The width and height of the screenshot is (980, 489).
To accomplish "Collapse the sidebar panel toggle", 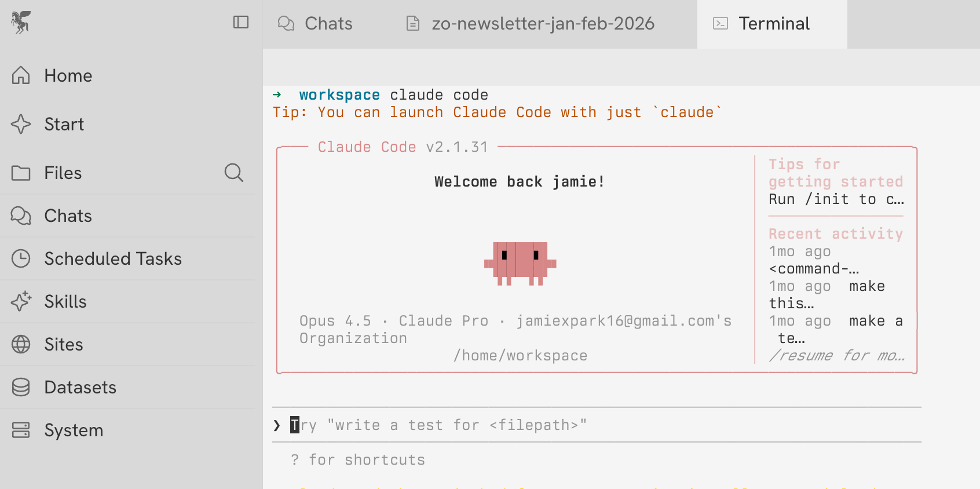I will pos(241,22).
